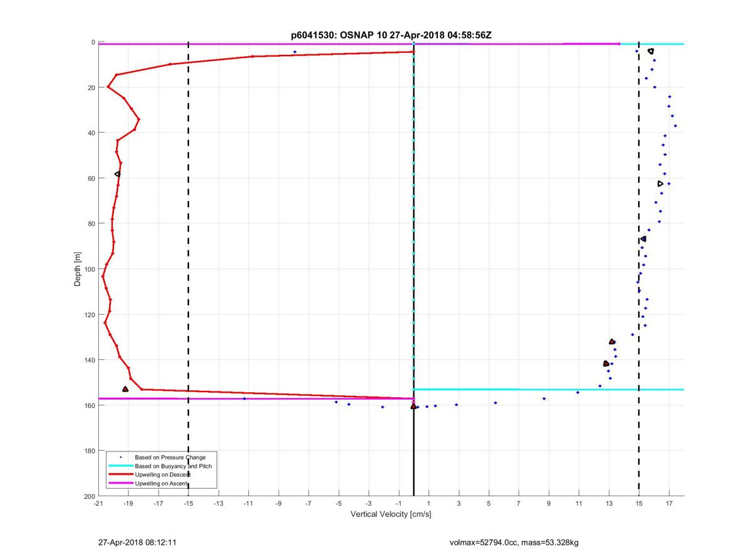This screenshot has height=558, width=756.
Task: Click y-axis tick label 100
Action: (x=89, y=269)
